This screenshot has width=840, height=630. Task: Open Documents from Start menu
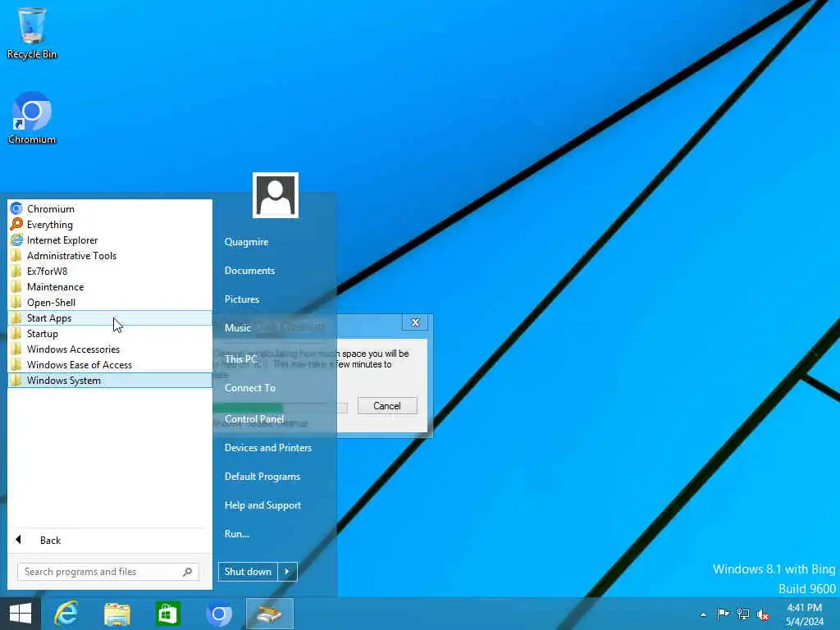pos(249,271)
